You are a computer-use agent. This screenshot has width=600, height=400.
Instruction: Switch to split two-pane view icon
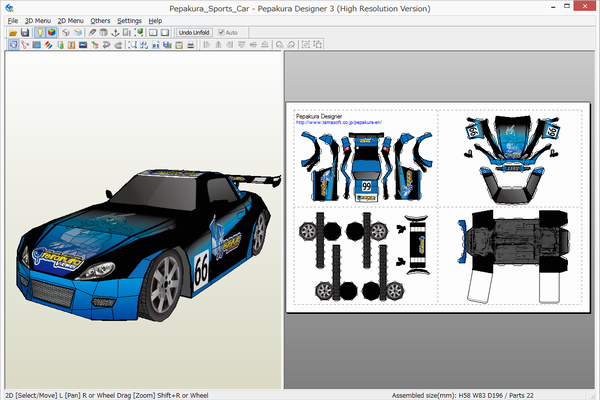pos(153,33)
